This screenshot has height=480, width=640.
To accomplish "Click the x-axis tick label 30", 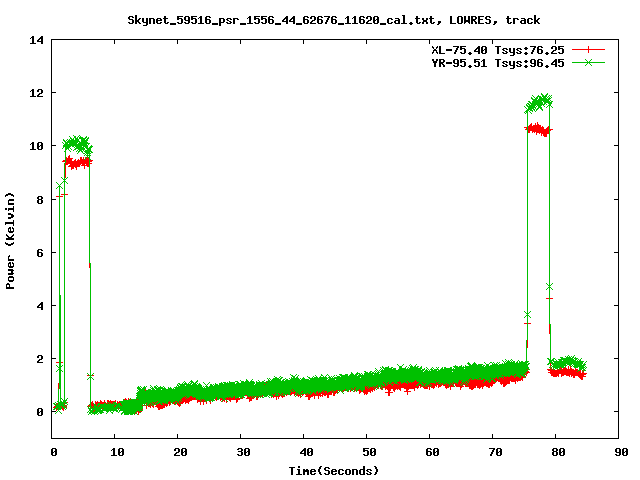I will click(243, 452).
